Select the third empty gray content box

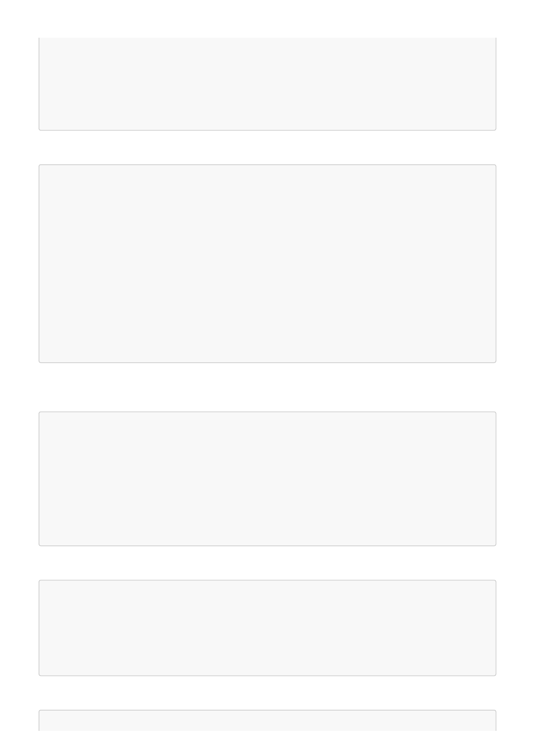coord(267,479)
